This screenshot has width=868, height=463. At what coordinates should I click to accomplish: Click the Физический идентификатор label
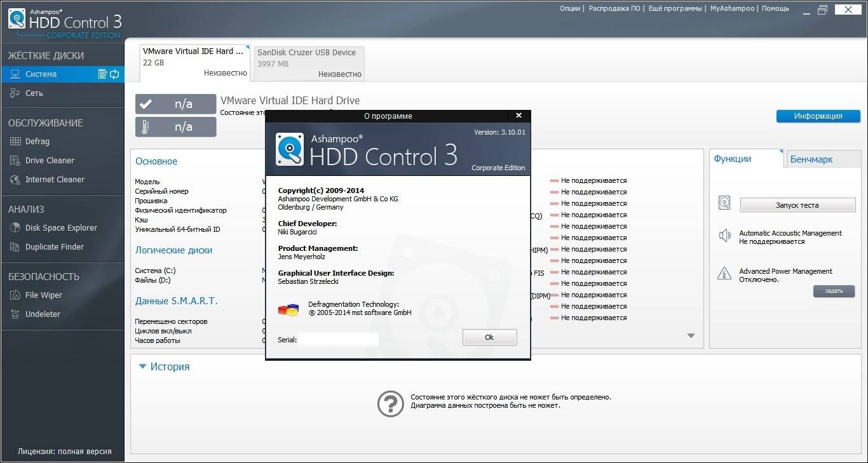[x=180, y=210]
